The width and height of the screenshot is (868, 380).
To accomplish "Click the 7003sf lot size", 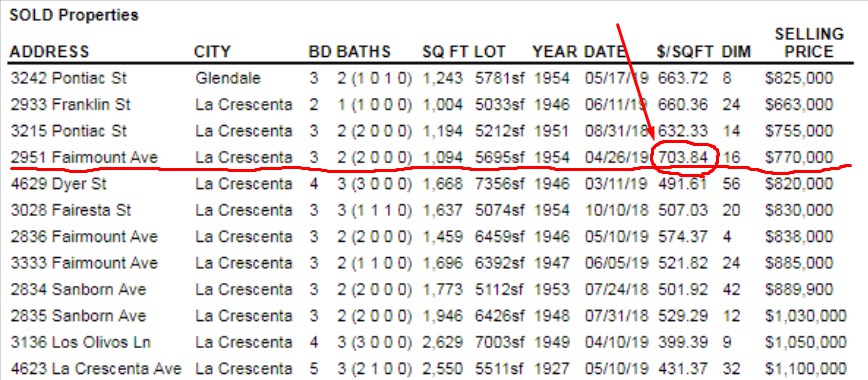I will [500, 342].
